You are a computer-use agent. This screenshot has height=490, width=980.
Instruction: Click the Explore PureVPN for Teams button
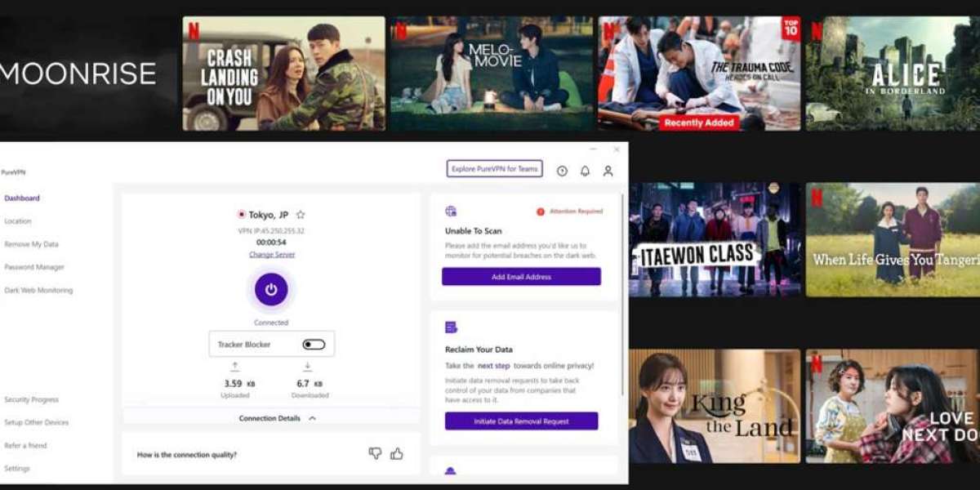(x=493, y=168)
